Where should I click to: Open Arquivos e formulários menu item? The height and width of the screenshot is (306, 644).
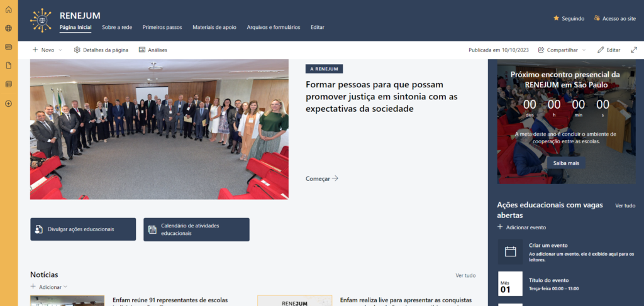coord(274,28)
